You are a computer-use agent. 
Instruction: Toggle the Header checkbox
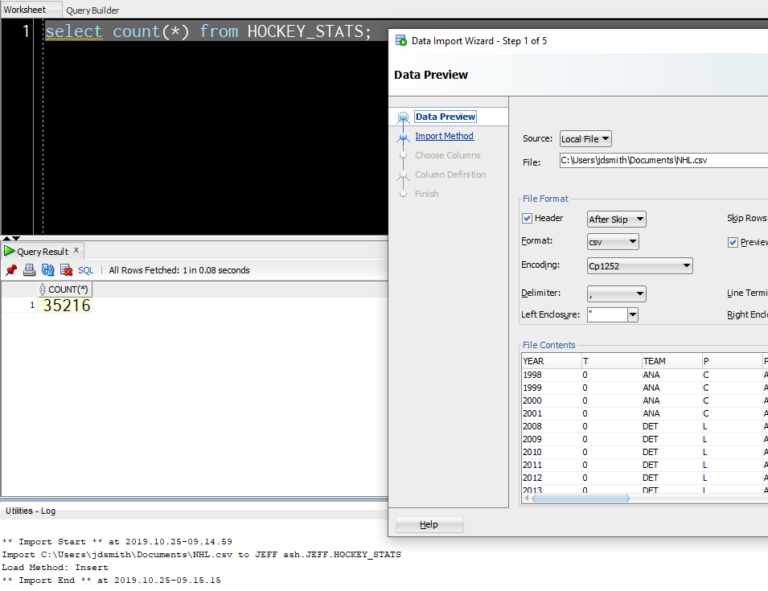(527, 218)
